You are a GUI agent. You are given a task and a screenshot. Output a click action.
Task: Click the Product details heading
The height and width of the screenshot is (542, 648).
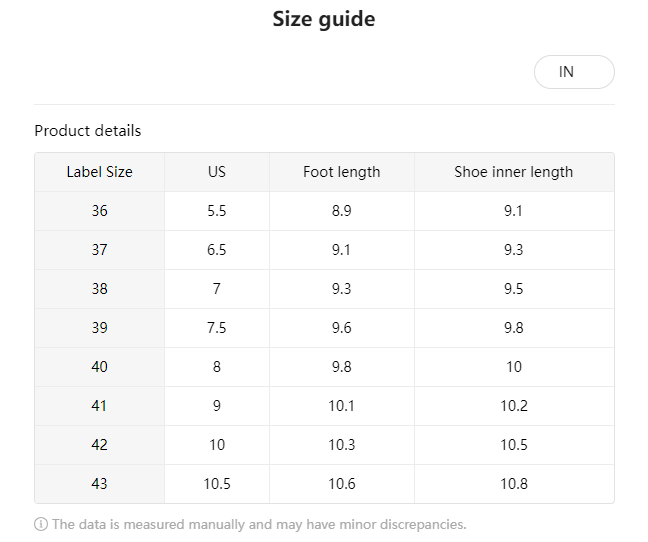coord(88,131)
